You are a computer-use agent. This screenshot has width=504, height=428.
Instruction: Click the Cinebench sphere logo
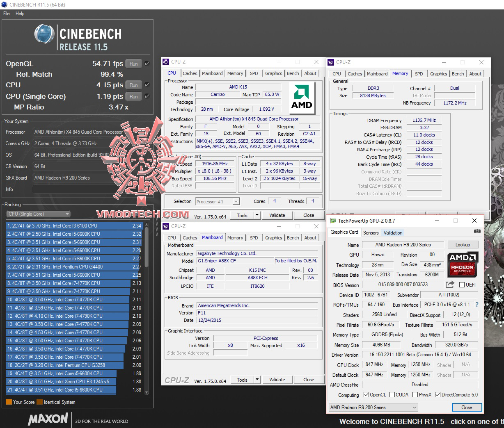(44, 34)
